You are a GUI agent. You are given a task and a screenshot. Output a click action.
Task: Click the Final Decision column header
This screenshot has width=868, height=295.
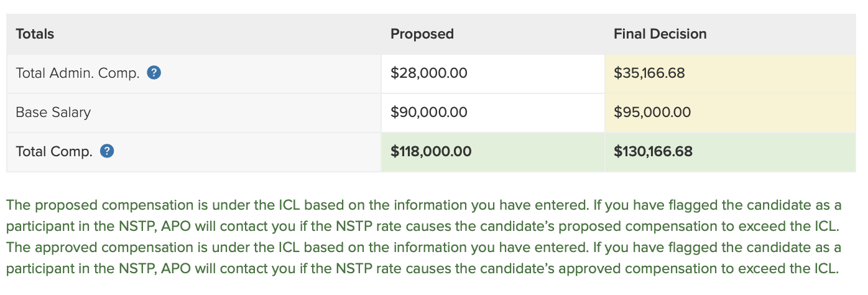pos(660,34)
